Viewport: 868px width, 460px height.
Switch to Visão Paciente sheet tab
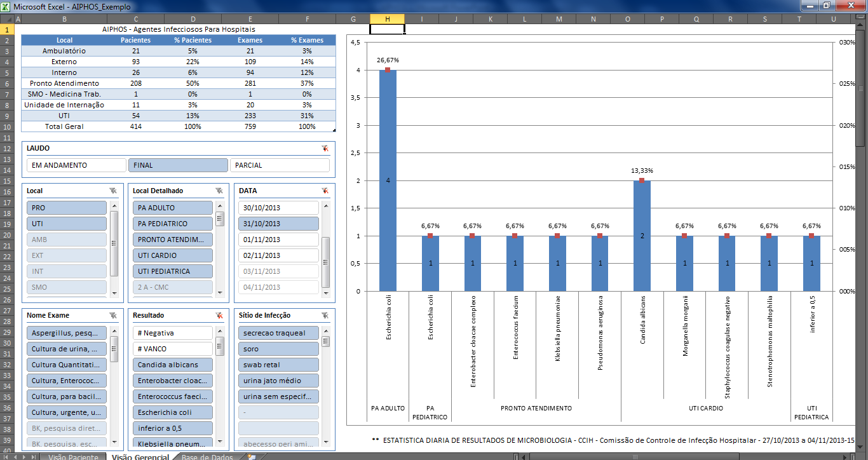[72, 457]
